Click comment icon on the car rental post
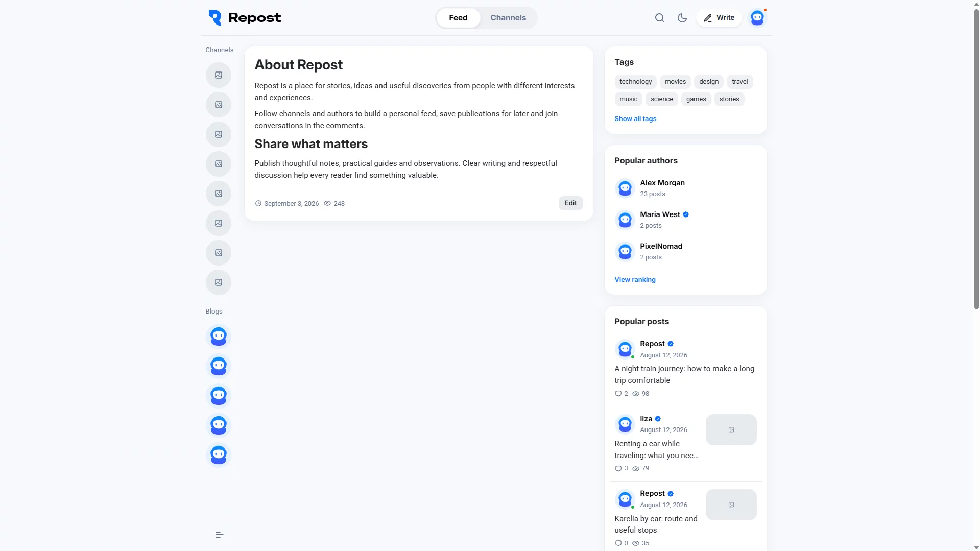This screenshot has width=980, height=551. coord(618,469)
